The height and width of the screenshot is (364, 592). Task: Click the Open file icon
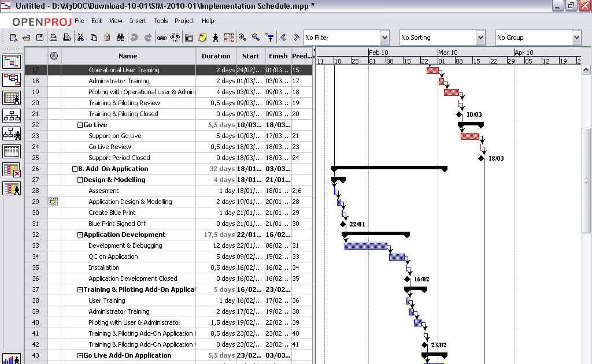point(27,38)
